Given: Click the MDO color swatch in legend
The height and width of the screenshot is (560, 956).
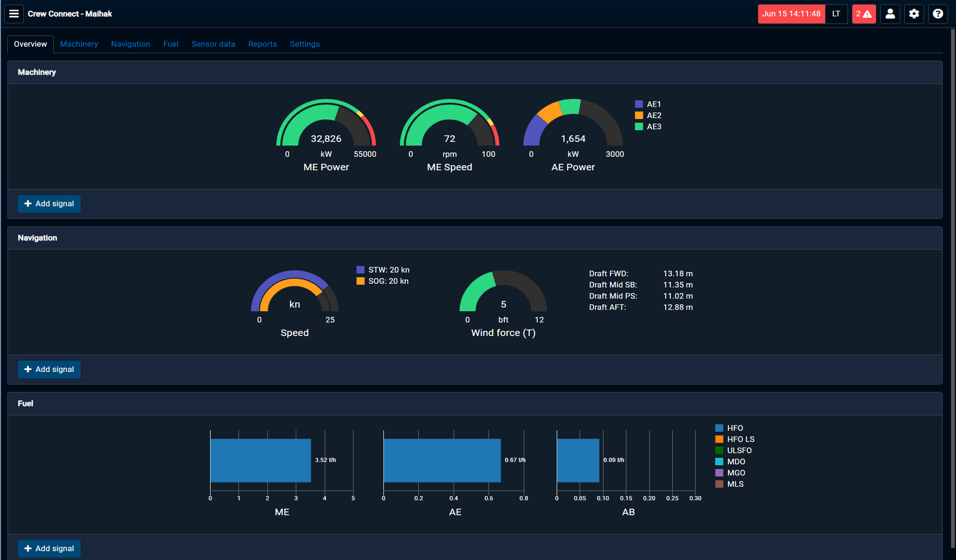Looking at the screenshot, I should [x=719, y=461].
